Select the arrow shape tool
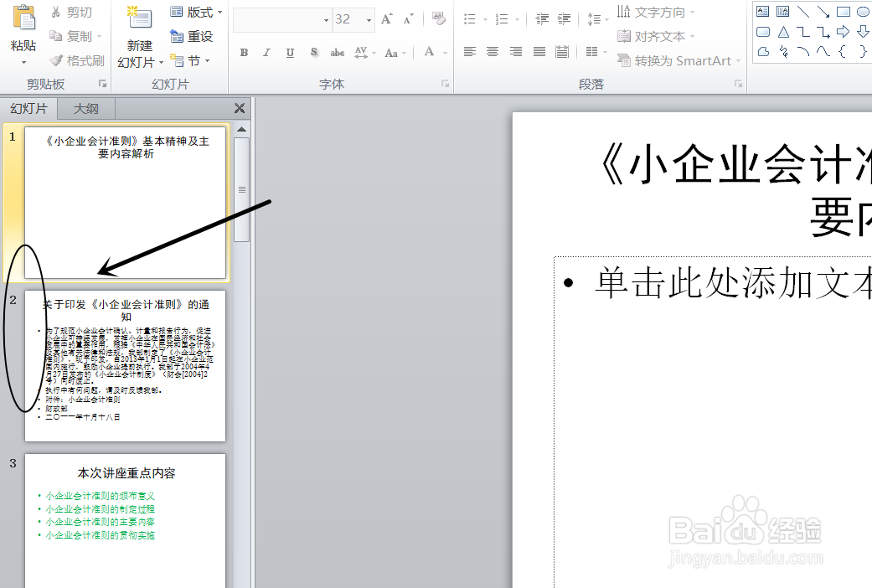The image size is (872, 588). coord(823,13)
